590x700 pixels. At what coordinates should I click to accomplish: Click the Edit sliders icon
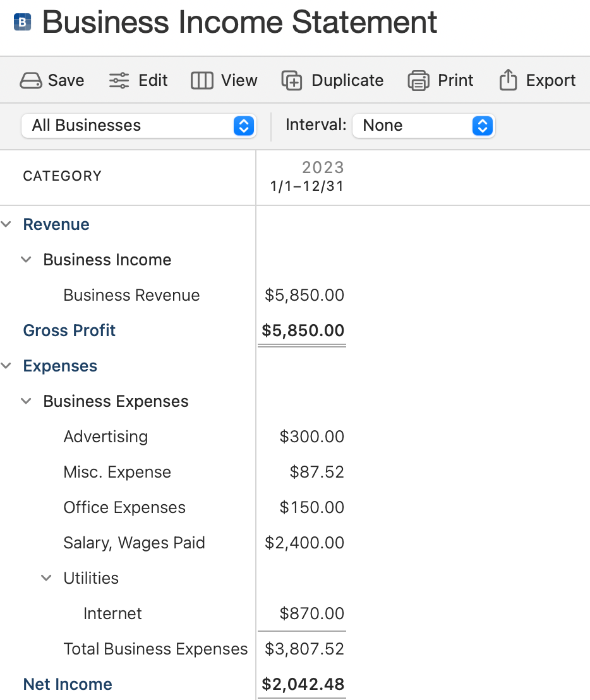click(x=119, y=81)
